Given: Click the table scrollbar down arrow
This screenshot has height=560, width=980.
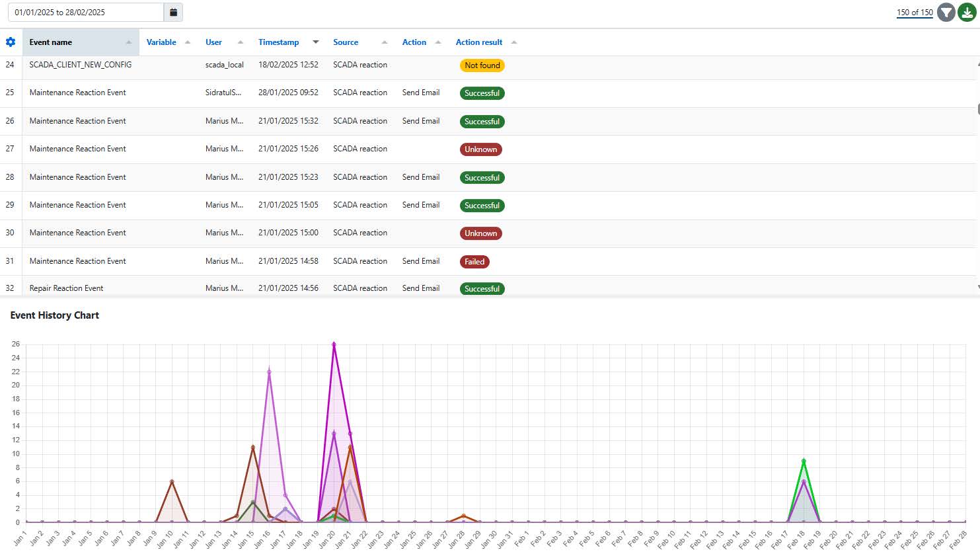Looking at the screenshot, I should (x=978, y=288).
